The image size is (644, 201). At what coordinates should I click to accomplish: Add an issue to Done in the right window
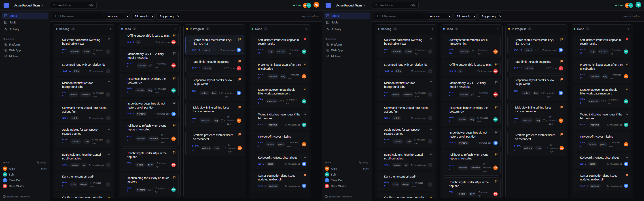point(628,29)
